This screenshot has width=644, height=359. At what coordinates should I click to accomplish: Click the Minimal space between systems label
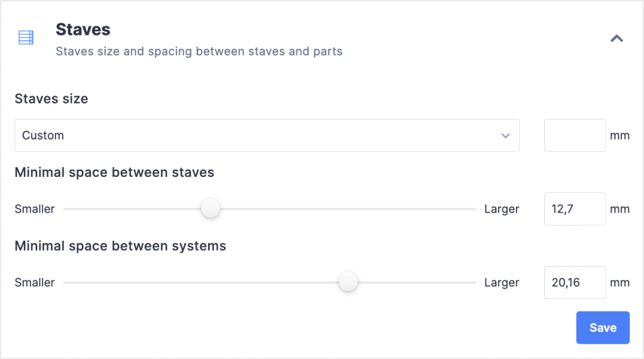click(120, 246)
